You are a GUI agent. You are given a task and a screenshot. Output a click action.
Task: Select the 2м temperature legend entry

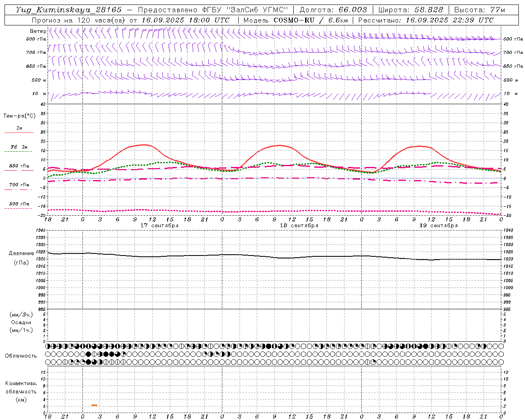tap(19, 128)
